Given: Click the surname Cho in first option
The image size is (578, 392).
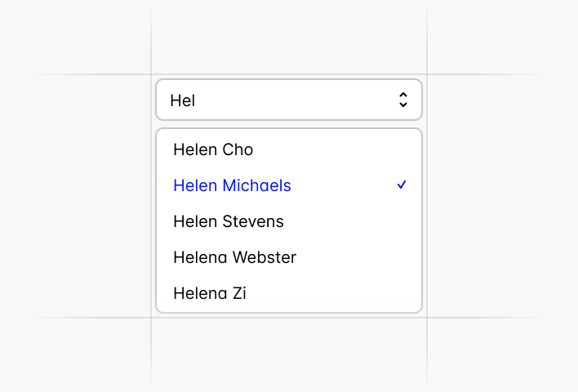Looking at the screenshot, I should click(x=237, y=149).
